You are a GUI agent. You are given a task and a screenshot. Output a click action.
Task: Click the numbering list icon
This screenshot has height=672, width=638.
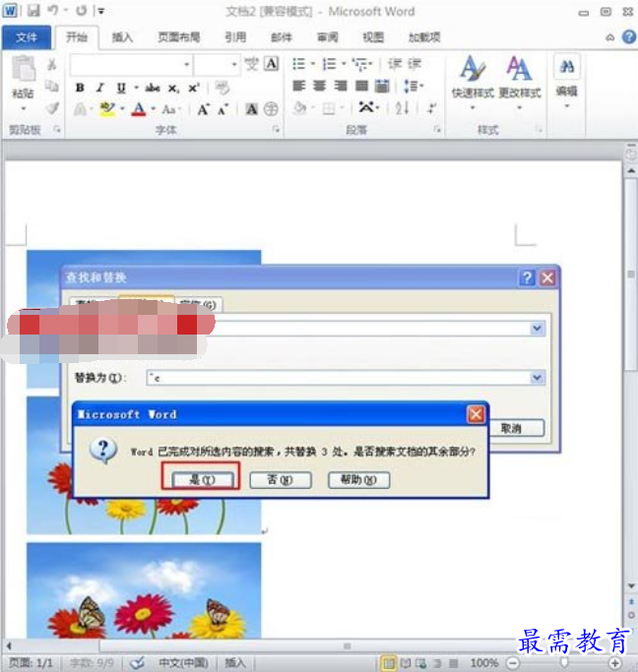(x=329, y=64)
